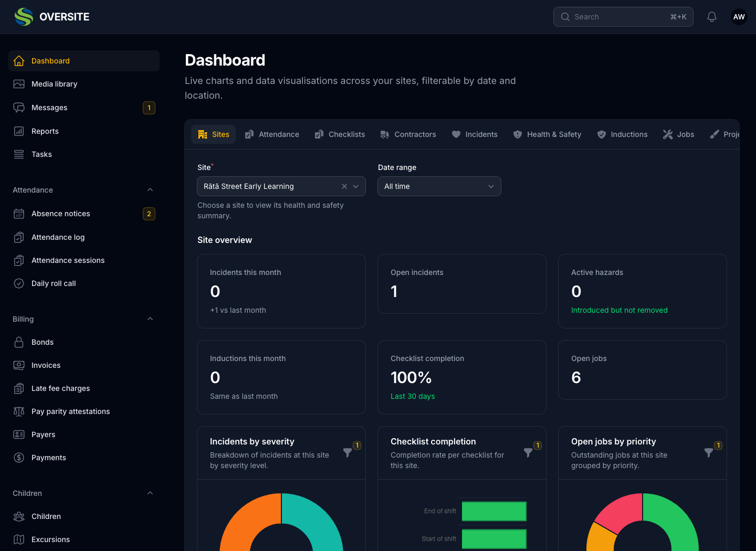Click the Dashboard home icon in sidebar
Screen dimensions: 756x551
tap(19, 61)
